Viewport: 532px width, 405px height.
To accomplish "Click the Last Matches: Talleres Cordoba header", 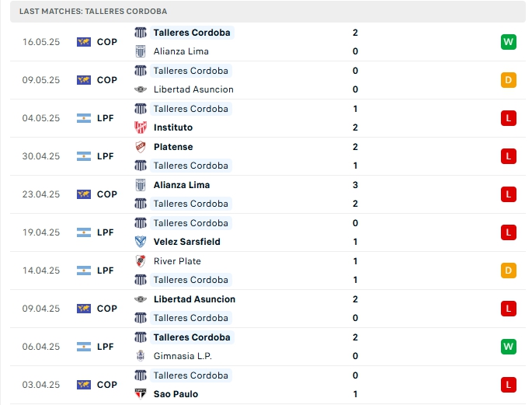I will coord(93,12).
